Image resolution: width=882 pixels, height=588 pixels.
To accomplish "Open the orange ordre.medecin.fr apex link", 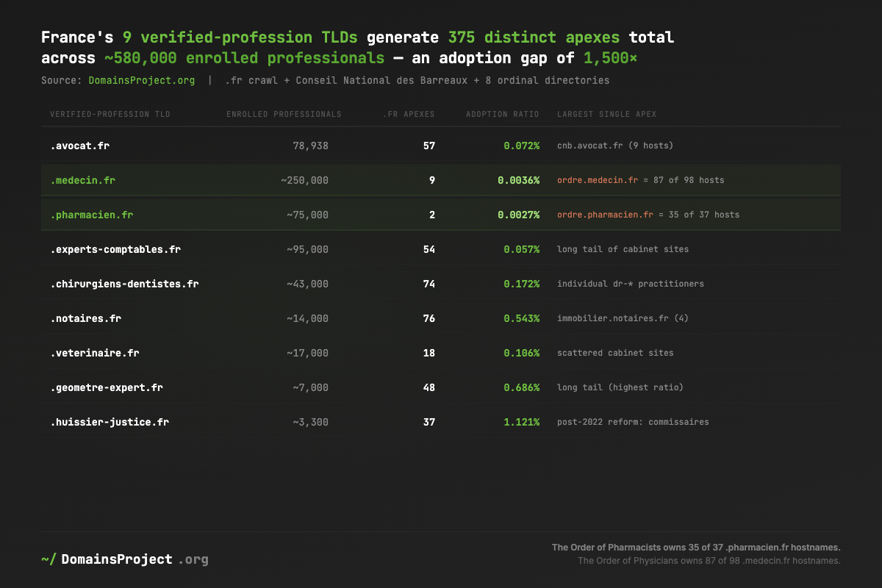I will [598, 180].
